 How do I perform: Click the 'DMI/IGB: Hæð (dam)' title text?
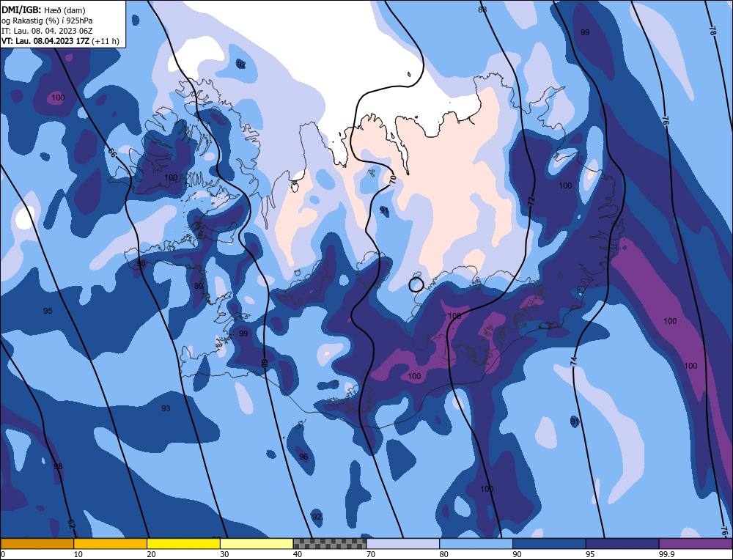tap(43, 10)
